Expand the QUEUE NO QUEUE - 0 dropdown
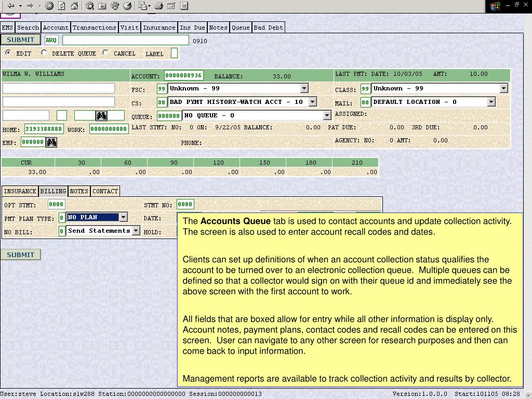Image resolution: width=532 pixels, height=399 pixels. click(x=327, y=116)
